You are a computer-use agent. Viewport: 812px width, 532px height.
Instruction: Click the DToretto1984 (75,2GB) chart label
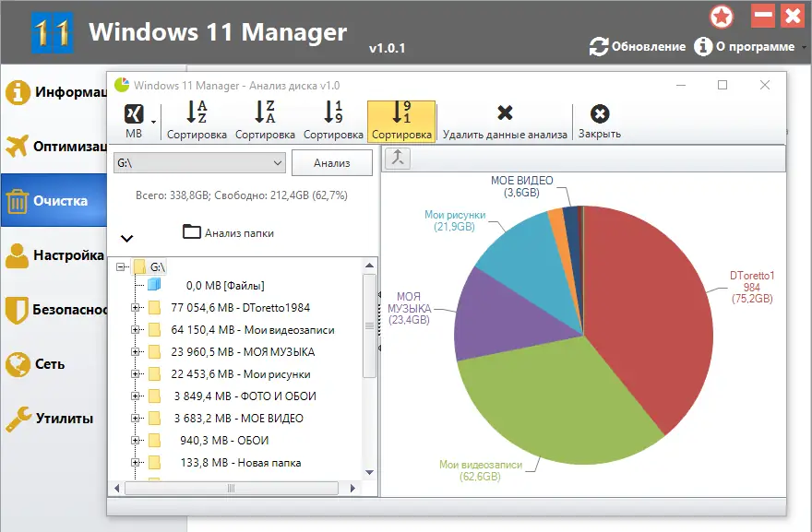pyautogui.click(x=752, y=288)
